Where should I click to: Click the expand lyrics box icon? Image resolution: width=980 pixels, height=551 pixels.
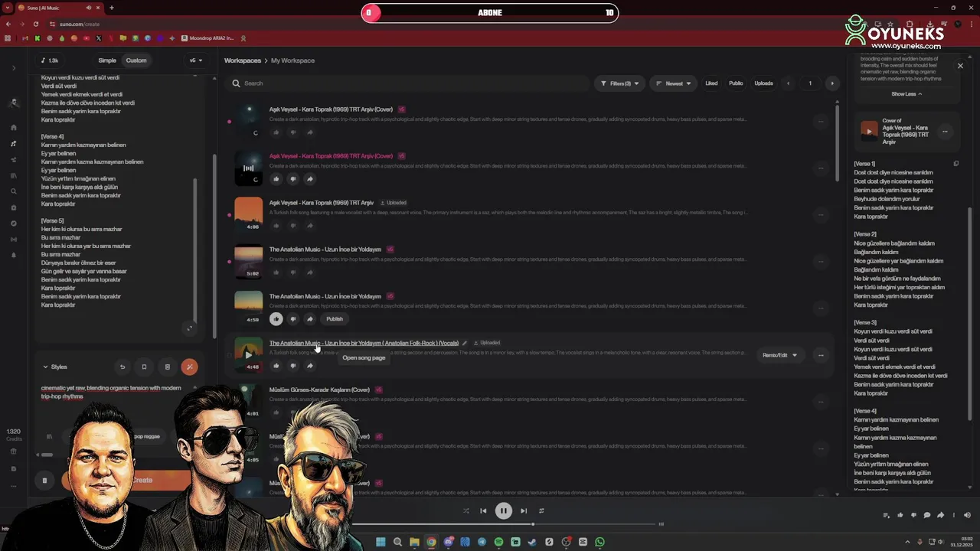pyautogui.click(x=190, y=328)
